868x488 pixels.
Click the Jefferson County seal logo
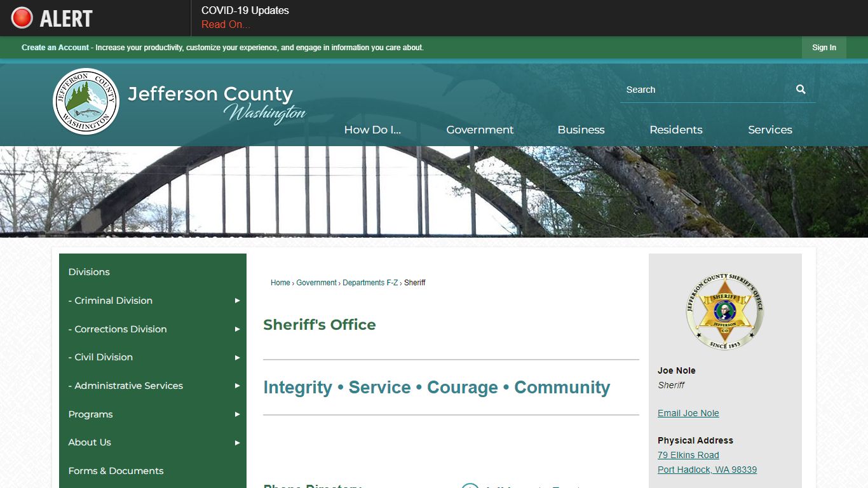click(86, 101)
